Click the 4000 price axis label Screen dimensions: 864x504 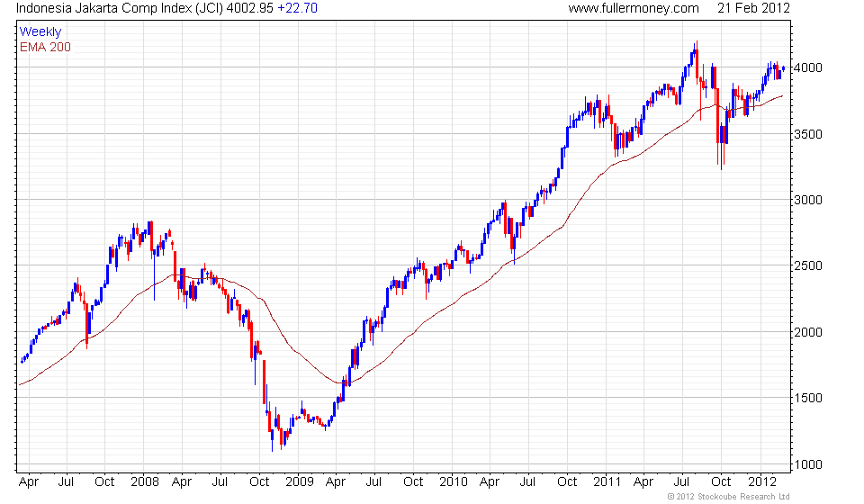coord(808,67)
